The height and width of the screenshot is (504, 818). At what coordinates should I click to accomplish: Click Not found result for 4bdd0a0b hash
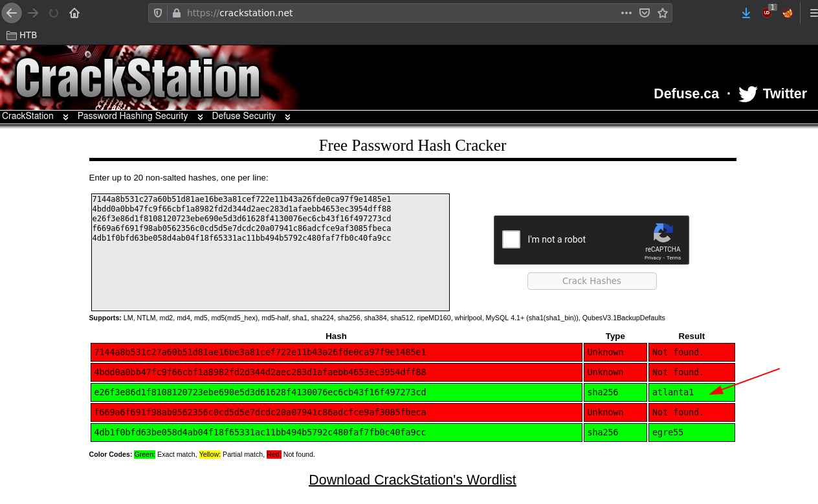click(678, 373)
